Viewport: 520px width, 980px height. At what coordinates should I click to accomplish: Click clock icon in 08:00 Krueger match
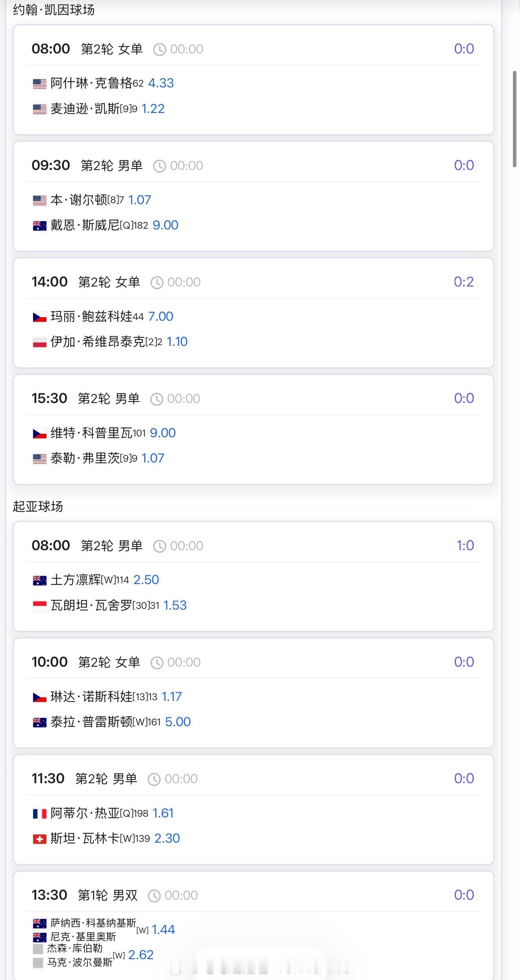pyautogui.click(x=159, y=50)
